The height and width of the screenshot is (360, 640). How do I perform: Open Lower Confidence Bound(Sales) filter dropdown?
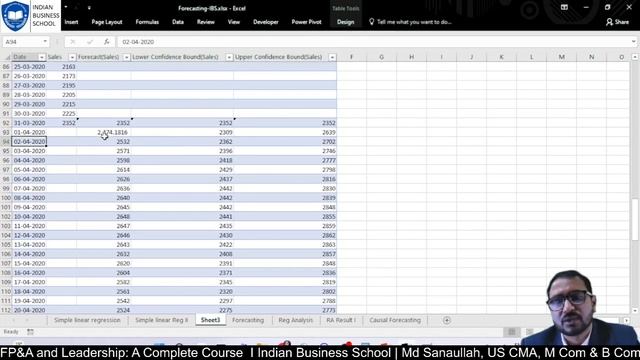pyautogui.click(x=229, y=57)
